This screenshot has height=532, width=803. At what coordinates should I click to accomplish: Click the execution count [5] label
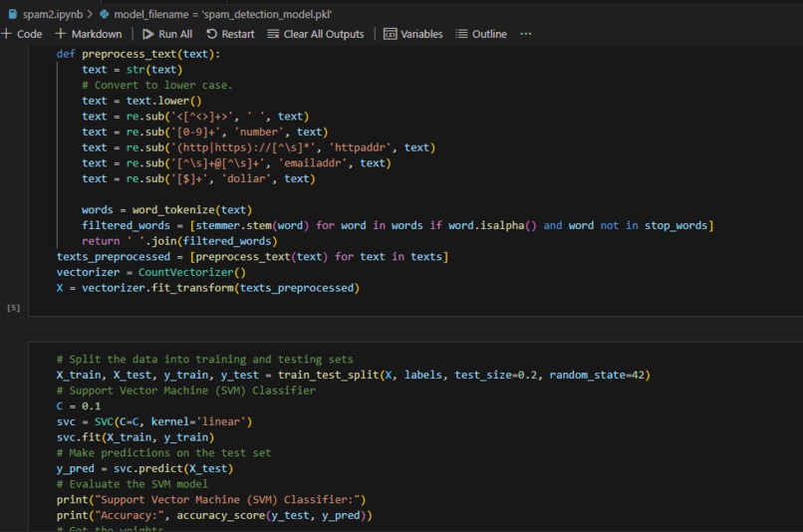pyautogui.click(x=14, y=308)
